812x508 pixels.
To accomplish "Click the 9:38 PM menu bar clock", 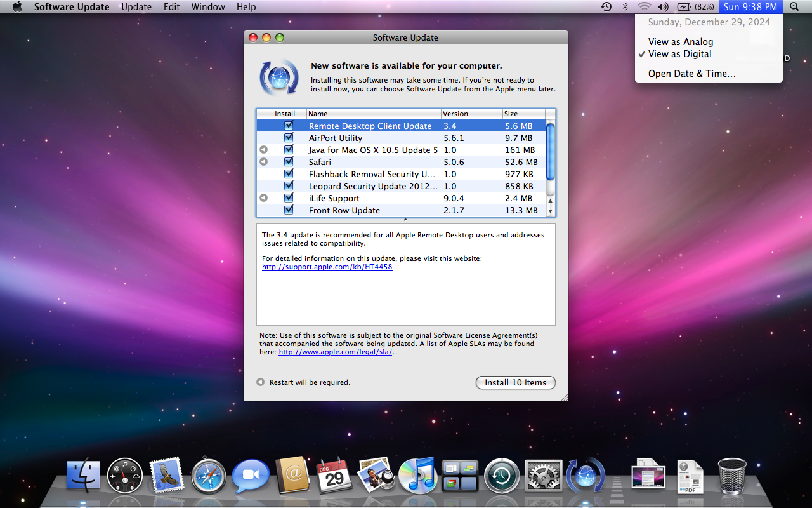I will (750, 7).
